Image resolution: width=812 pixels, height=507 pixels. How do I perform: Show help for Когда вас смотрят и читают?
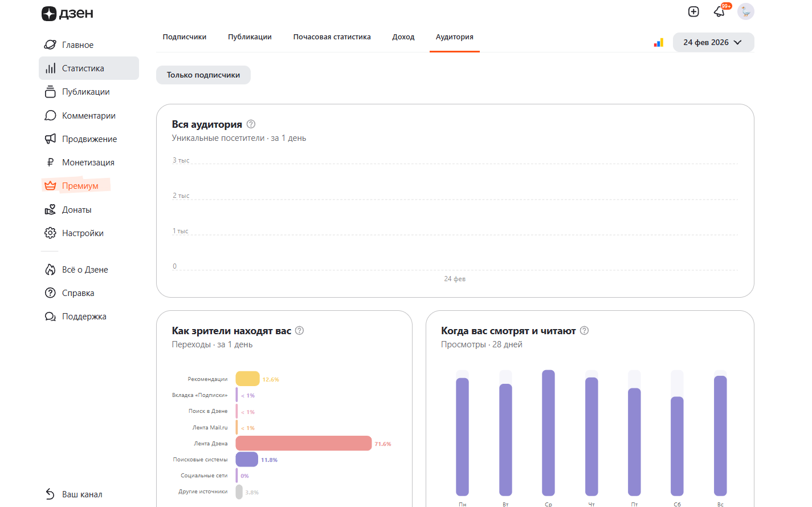pyautogui.click(x=584, y=331)
